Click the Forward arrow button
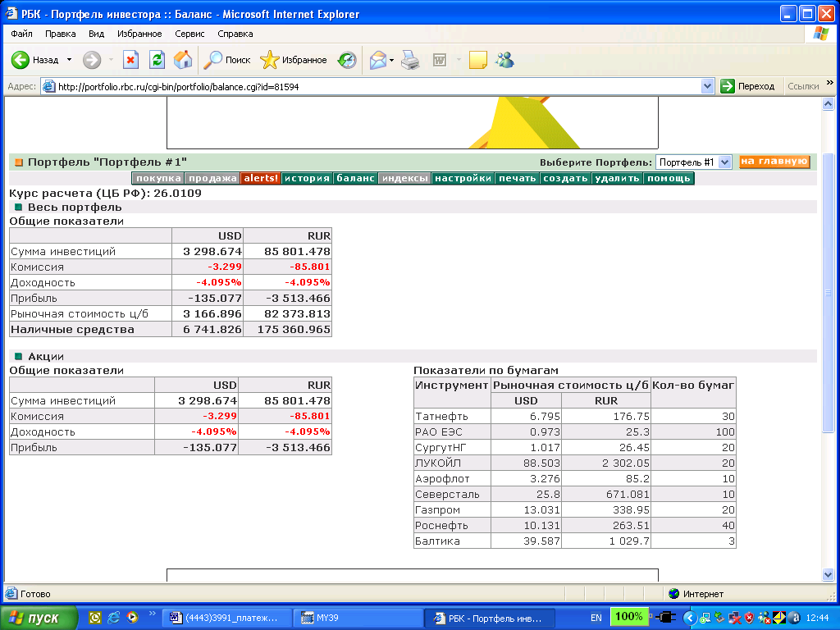 (92, 60)
